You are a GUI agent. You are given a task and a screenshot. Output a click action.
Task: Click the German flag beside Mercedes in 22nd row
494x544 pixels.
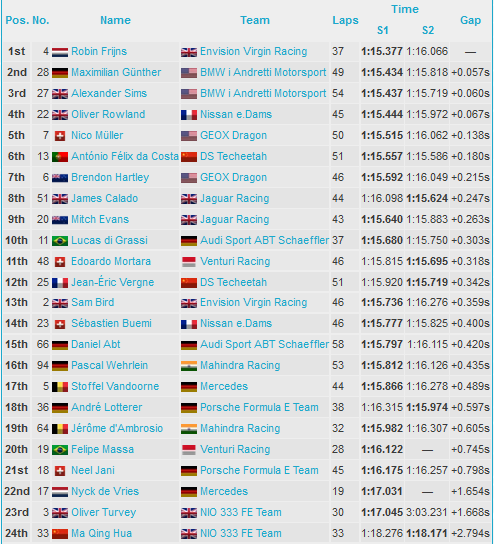pyautogui.click(x=189, y=492)
